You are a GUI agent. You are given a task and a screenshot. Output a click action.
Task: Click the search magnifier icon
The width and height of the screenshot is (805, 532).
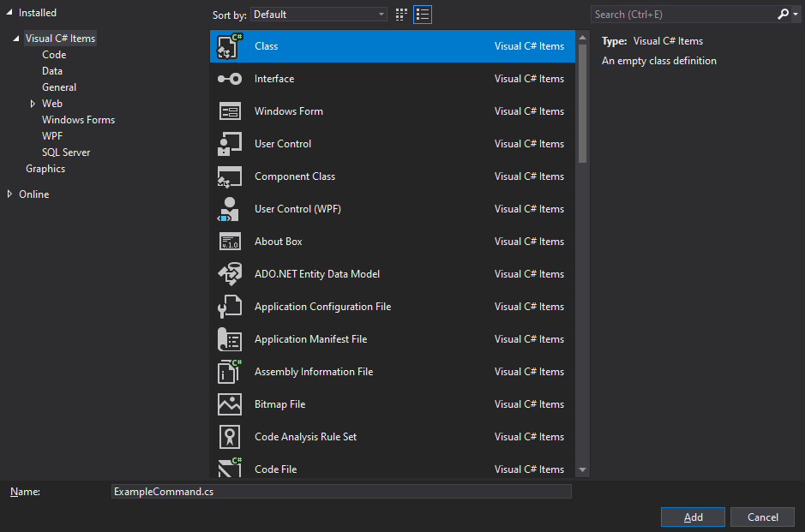pos(783,15)
